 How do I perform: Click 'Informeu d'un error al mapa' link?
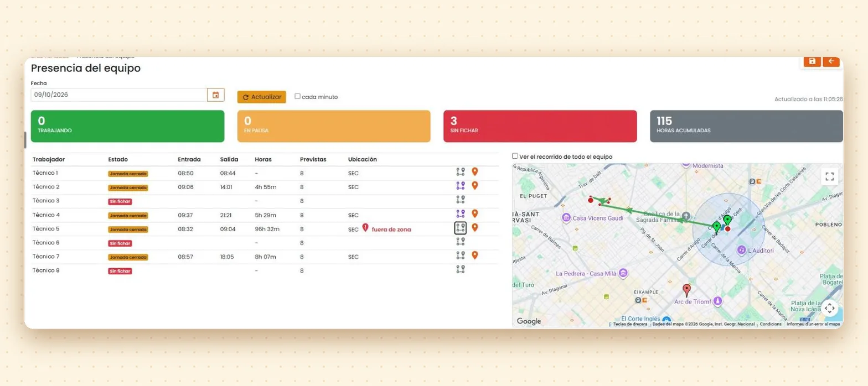[813, 324]
